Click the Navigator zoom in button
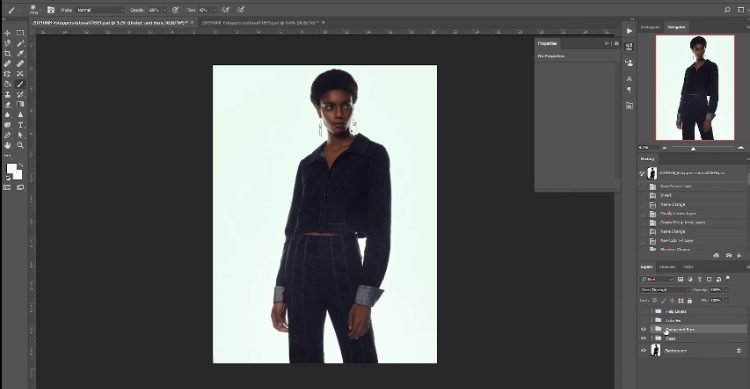750x389 pixels. pos(741,148)
